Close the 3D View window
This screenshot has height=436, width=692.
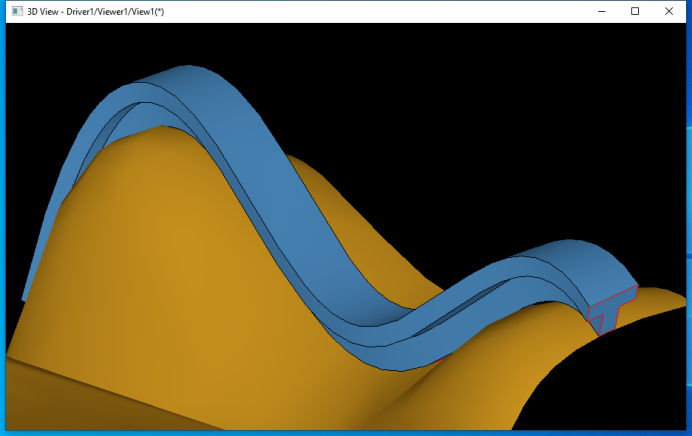pyautogui.click(x=669, y=11)
